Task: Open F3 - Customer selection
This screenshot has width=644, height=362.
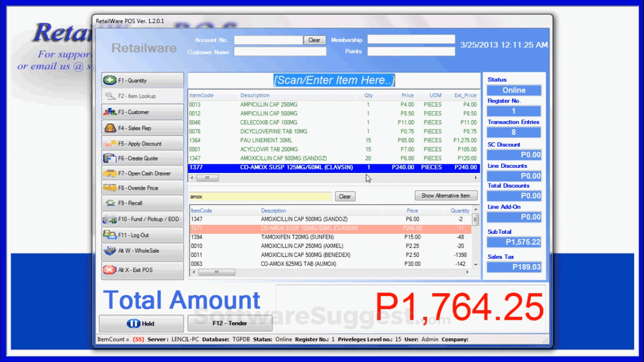Action: (x=142, y=112)
